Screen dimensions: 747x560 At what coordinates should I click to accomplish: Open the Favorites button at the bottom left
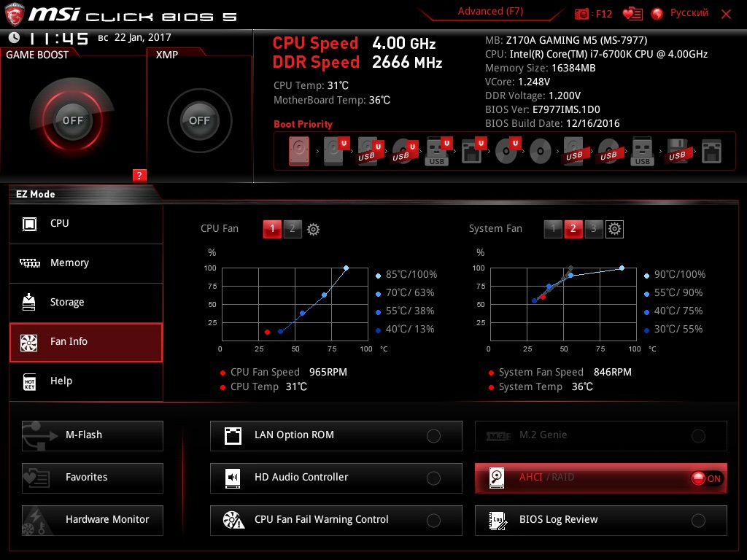coord(93,478)
